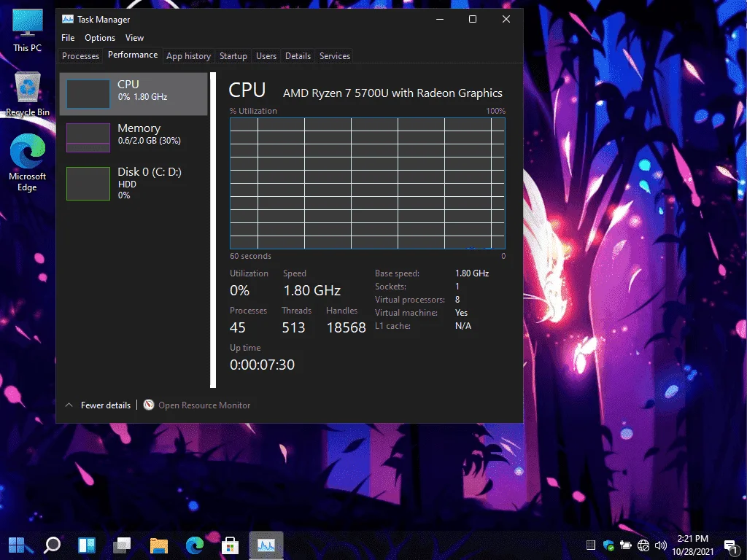The width and height of the screenshot is (747, 560).
Task: Minimize the Task Manager window
Action: click(440, 19)
